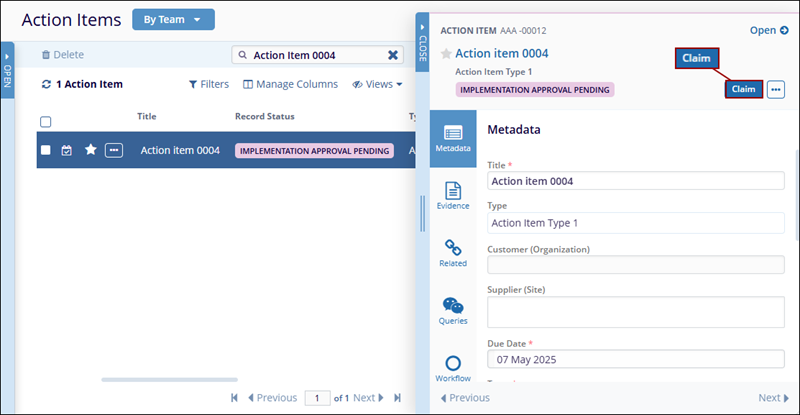Open the Views dropdown menu
Viewport: 800px width, 415px height.
377,85
